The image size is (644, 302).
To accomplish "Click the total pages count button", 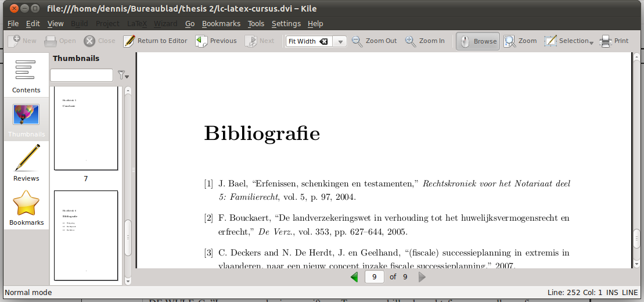I will tap(405, 277).
